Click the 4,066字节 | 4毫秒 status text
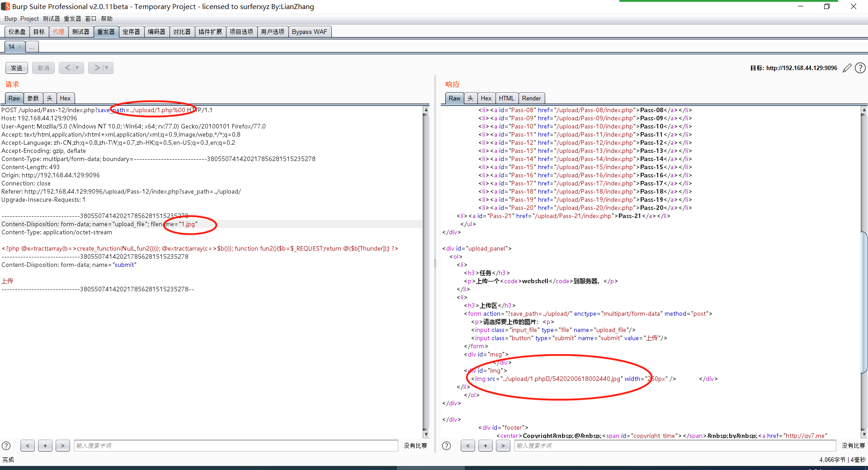This screenshot has width=868, height=470. 842,460
